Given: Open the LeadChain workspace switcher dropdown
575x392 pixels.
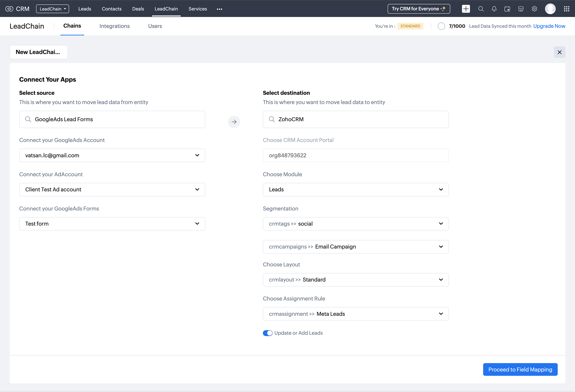Looking at the screenshot, I should [x=53, y=9].
